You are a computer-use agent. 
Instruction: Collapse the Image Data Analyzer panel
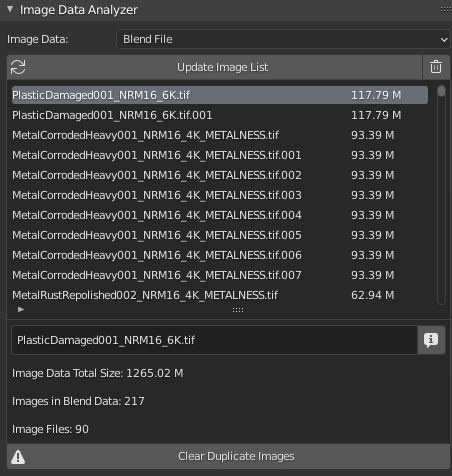(10, 9)
